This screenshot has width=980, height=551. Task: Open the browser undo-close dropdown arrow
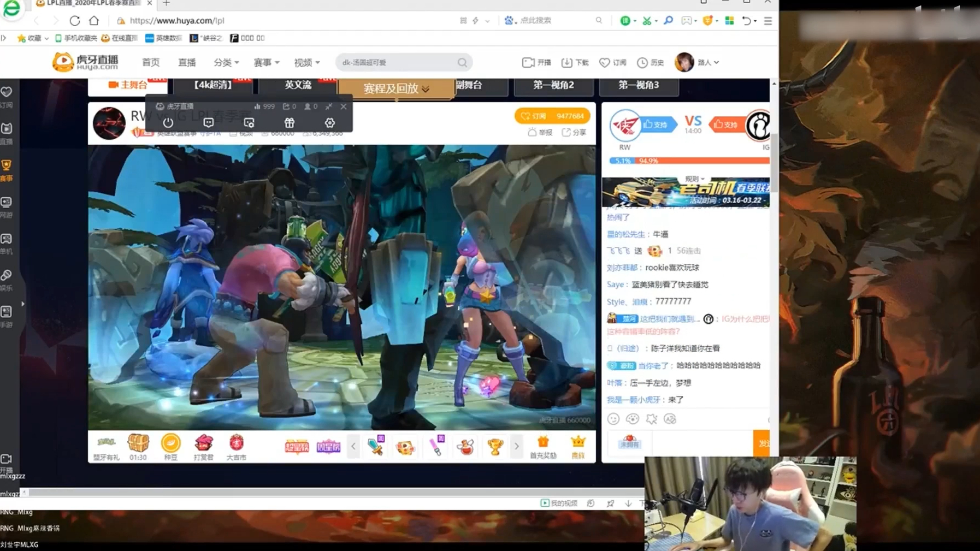(755, 21)
